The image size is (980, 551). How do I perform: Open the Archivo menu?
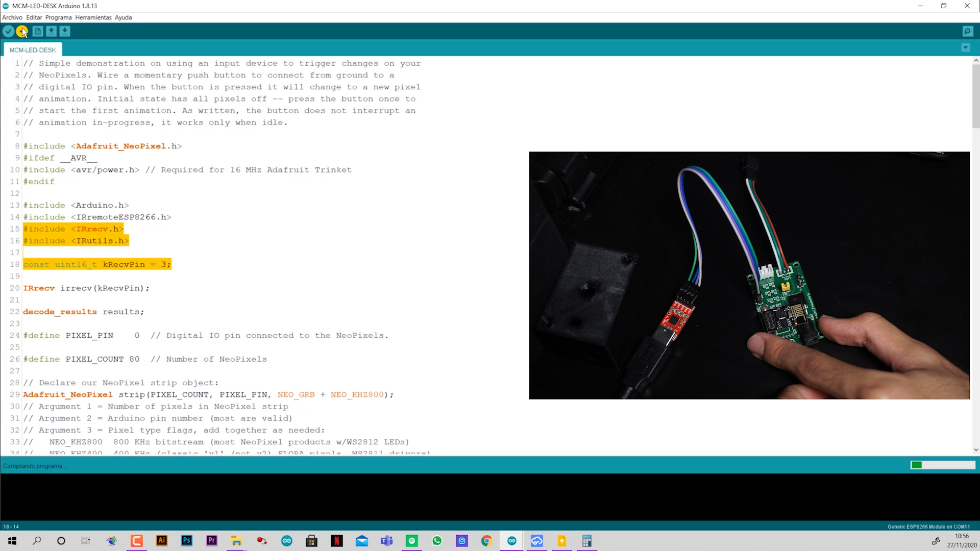[11, 17]
